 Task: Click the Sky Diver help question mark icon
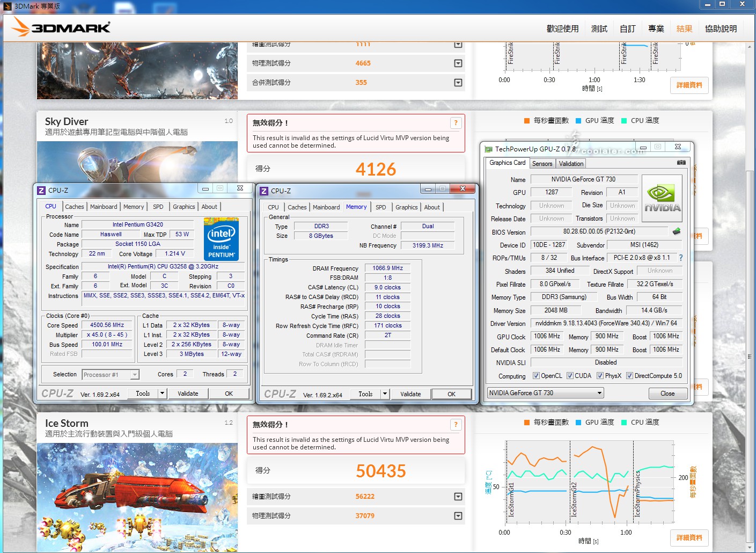pyautogui.click(x=456, y=123)
